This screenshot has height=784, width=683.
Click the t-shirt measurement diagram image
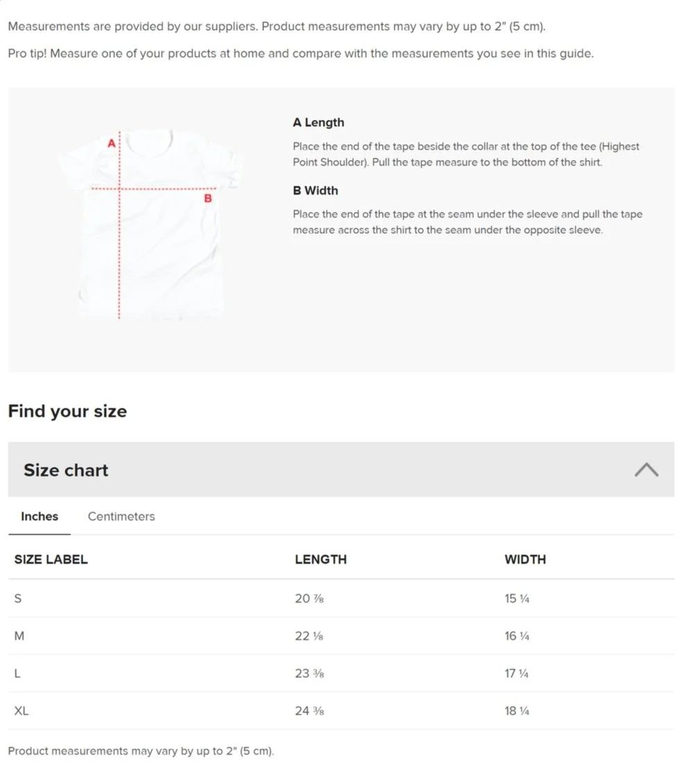click(150, 225)
